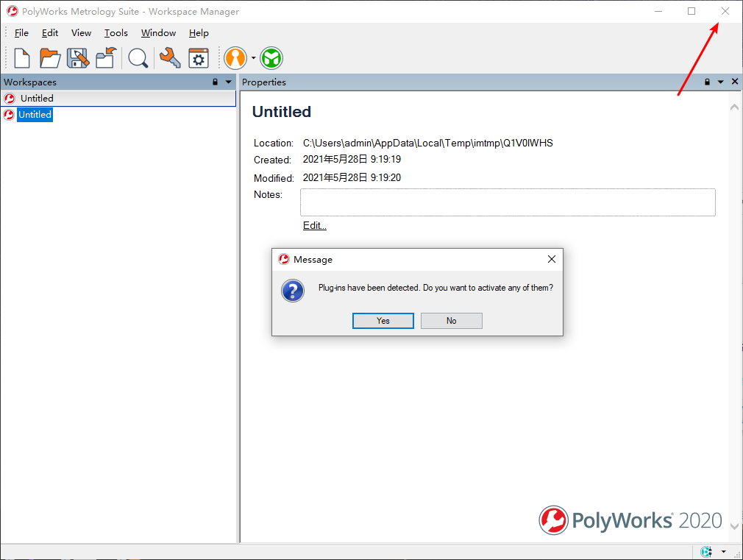Screen dimensions: 743x560
Task: Click the question mark icon in the Message dialog
Action: (293, 291)
